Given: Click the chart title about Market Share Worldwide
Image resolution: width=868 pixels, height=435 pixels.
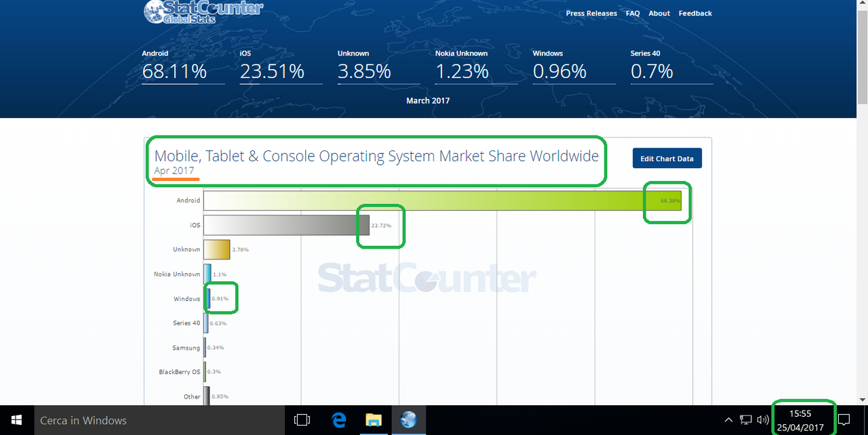Looking at the screenshot, I should [x=376, y=157].
